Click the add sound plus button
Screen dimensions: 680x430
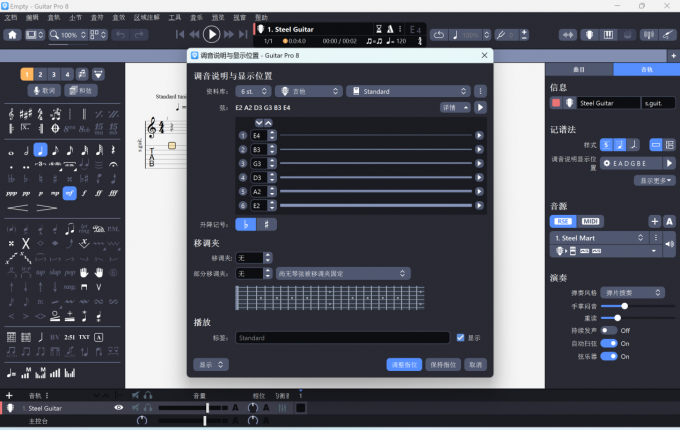click(x=654, y=222)
